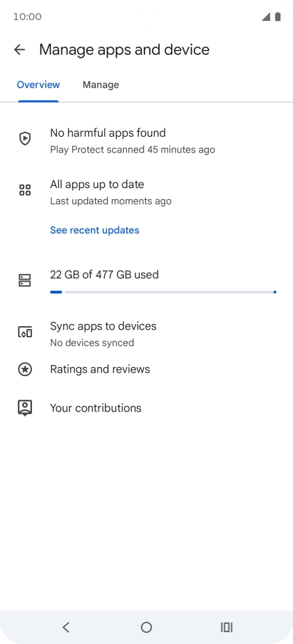Tap the apps grid icon
Screen dimensions: 293x644
[x=25, y=190]
